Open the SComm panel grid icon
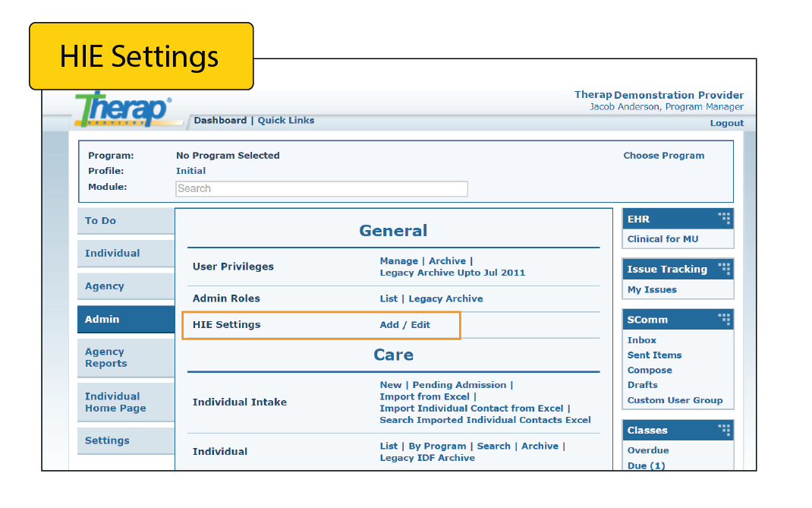This screenshot has width=812, height=508. 724,319
